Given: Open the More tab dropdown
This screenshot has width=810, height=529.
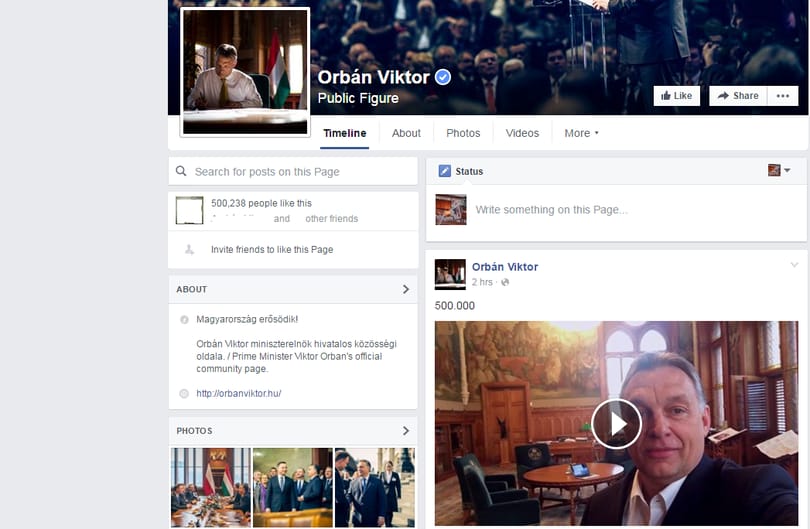Looking at the screenshot, I should pos(581,133).
